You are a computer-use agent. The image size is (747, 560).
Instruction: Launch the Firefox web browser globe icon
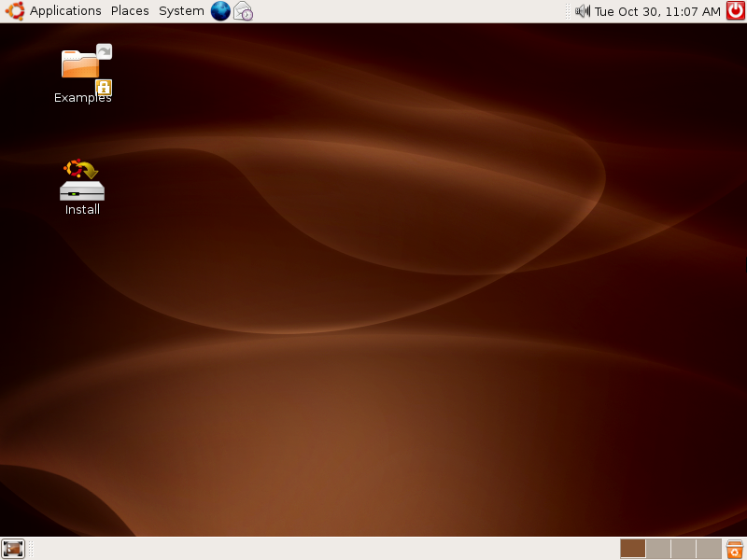(220, 11)
